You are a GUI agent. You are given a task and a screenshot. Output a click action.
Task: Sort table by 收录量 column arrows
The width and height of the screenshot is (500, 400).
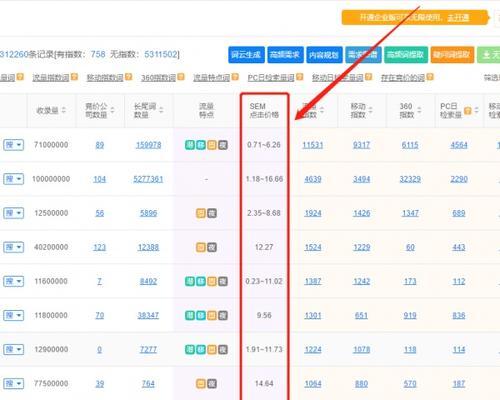pyautogui.click(x=64, y=110)
